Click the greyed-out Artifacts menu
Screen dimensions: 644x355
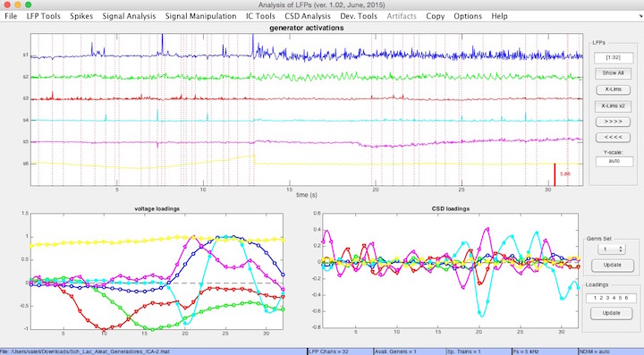click(x=402, y=16)
